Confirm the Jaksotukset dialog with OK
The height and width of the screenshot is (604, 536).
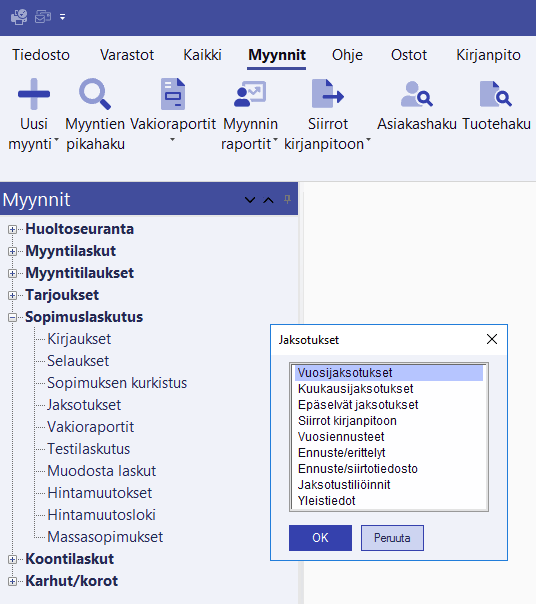click(320, 538)
